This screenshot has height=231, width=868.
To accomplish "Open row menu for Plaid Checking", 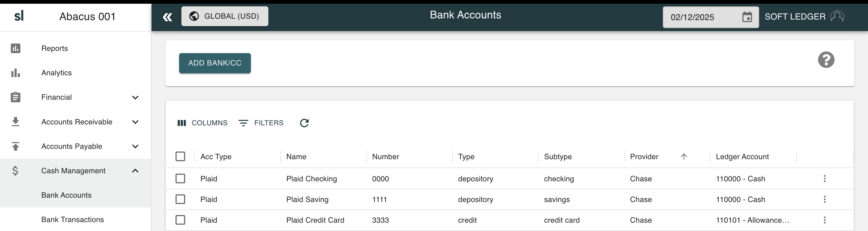I will 825,179.
